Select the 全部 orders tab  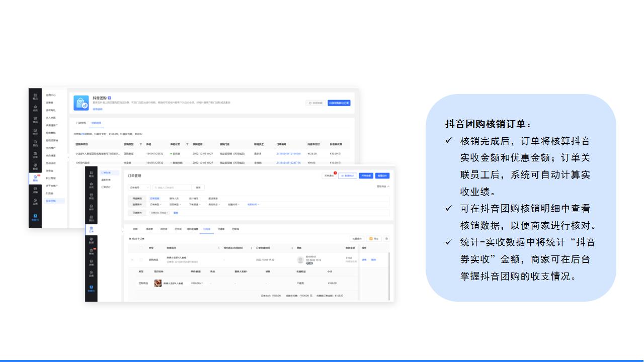tap(135, 229)
